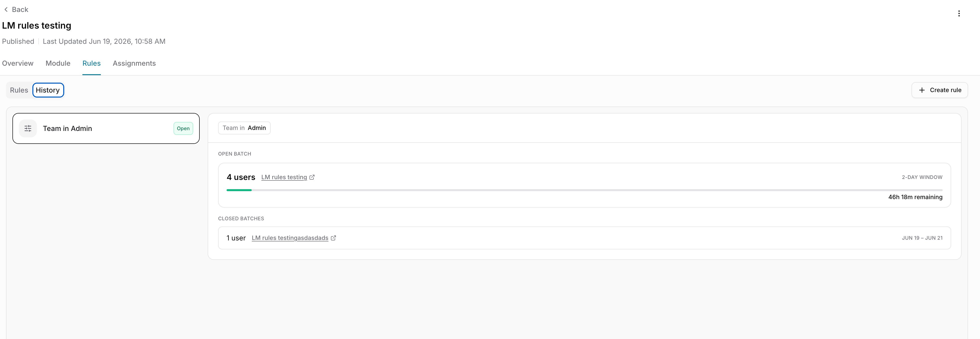Select the History segmented toggle
Viewport: 980px width, 339px height.
coord(48,90)
